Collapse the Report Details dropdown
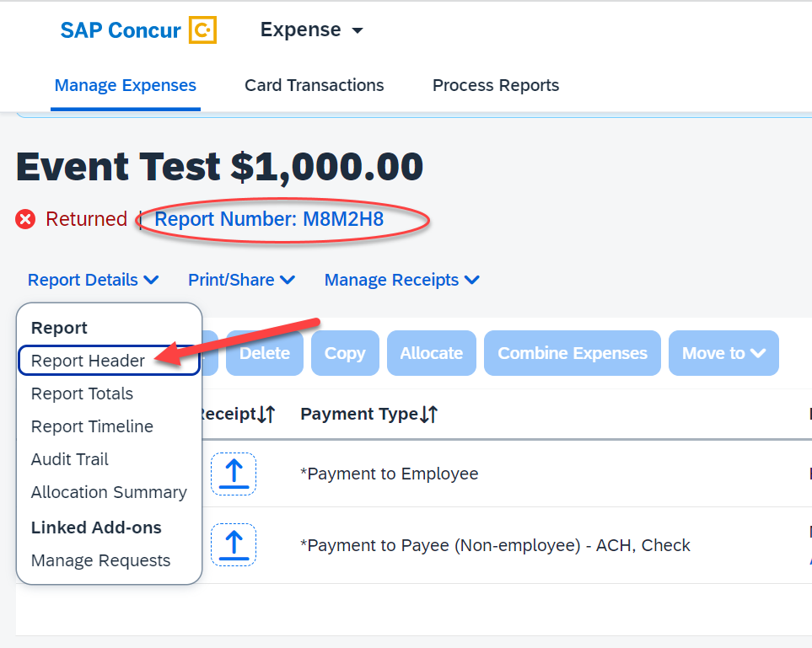The height and width of the screenshot is (648, 812). (x=93, y=280)
